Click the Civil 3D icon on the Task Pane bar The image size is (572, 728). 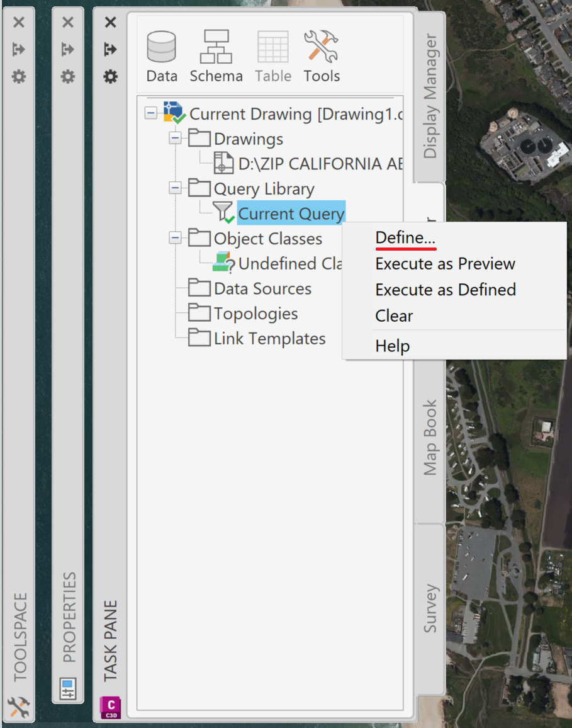(109, 707)
